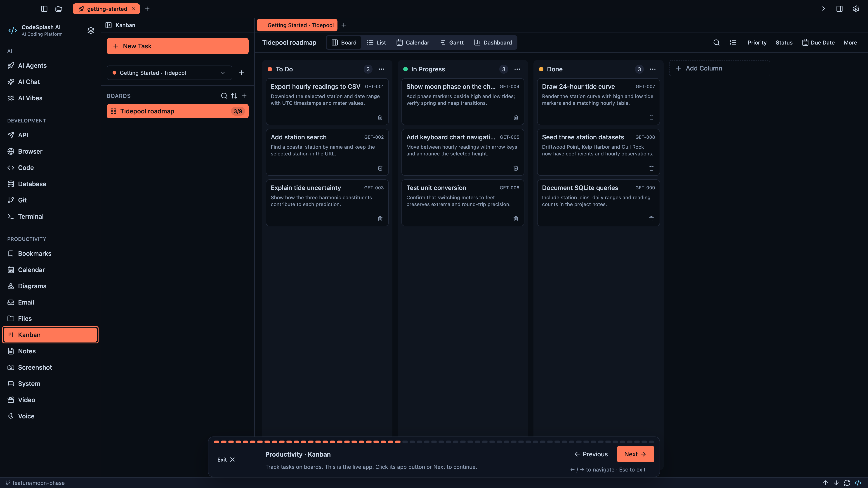Open the terminal prompt icon at top right
The image size is (868, 488).
coord(825,9)
